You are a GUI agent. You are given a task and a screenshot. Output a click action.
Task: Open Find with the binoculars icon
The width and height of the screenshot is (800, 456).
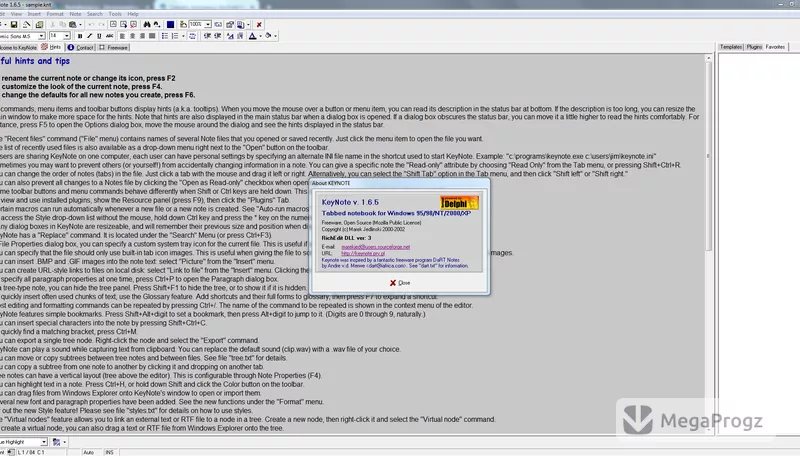(147, 24)
